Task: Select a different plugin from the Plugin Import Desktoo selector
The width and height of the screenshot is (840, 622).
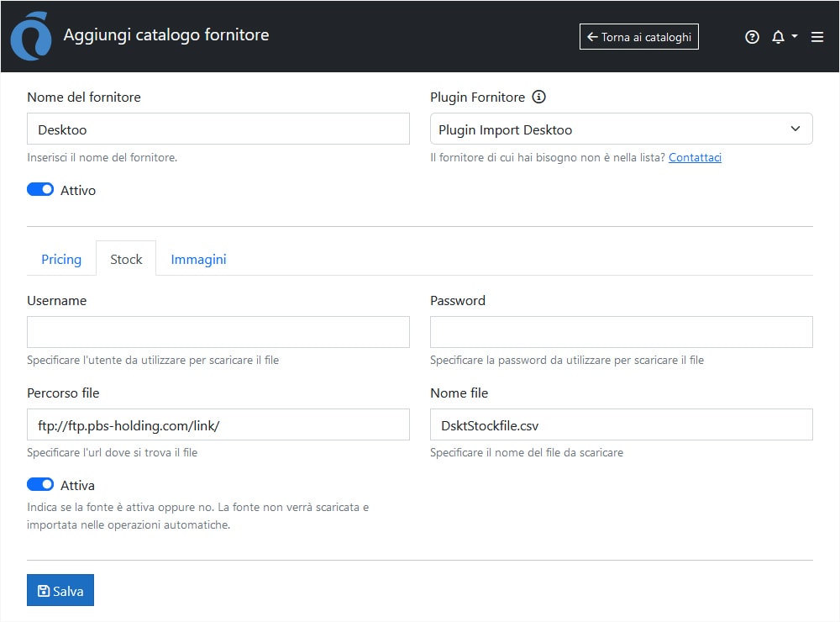Action: pos(622,129)
